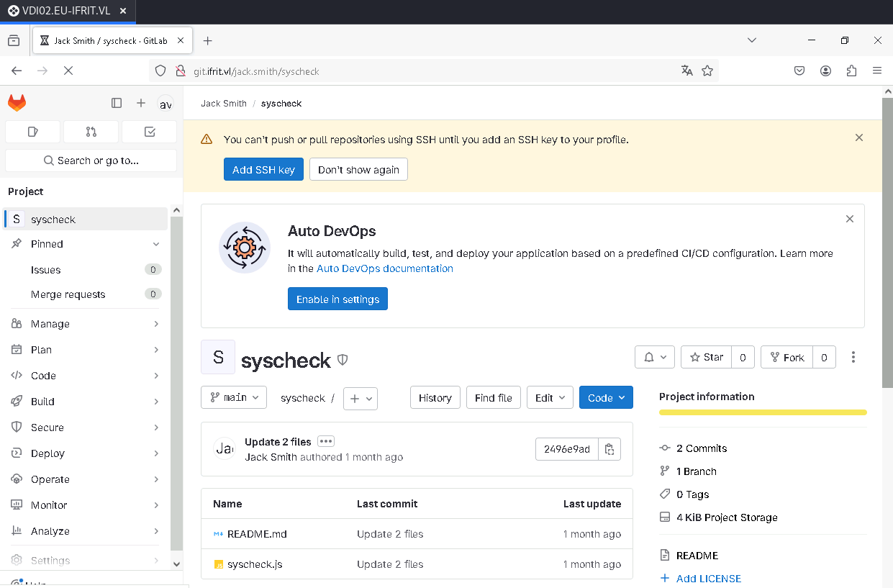893x588 pixels.
Task: Open the GitLab logo homepage
Action: point(17,103)
